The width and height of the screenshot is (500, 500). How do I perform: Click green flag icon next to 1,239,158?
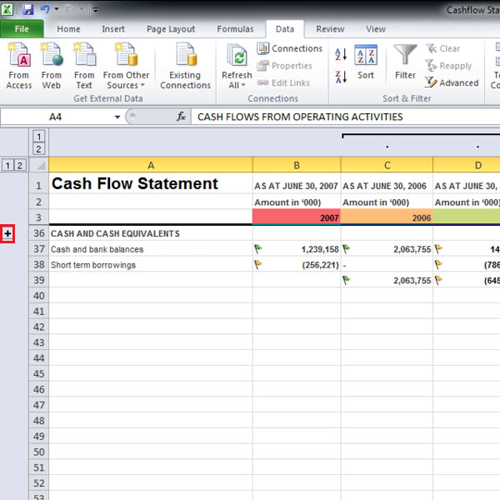(x=258, y=248)
